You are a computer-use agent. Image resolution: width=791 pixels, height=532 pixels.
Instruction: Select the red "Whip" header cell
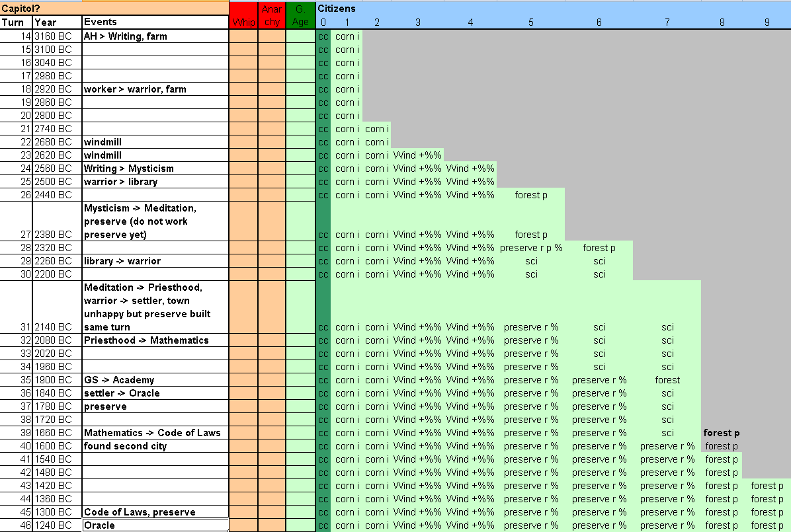[243, 15]
